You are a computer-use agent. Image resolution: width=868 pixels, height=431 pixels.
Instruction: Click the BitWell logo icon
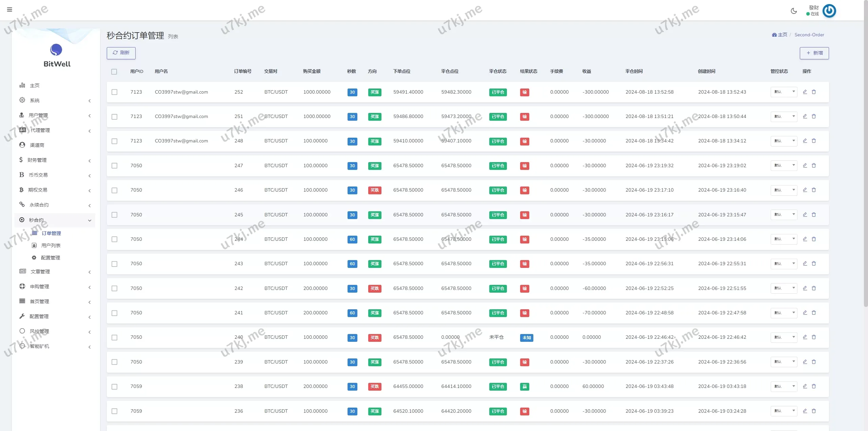pos(56,50)
